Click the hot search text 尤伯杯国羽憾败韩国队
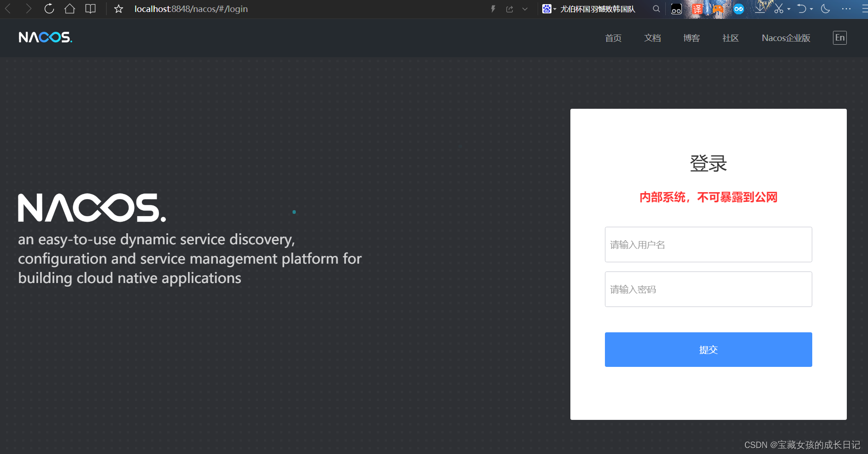 [598, 9]
